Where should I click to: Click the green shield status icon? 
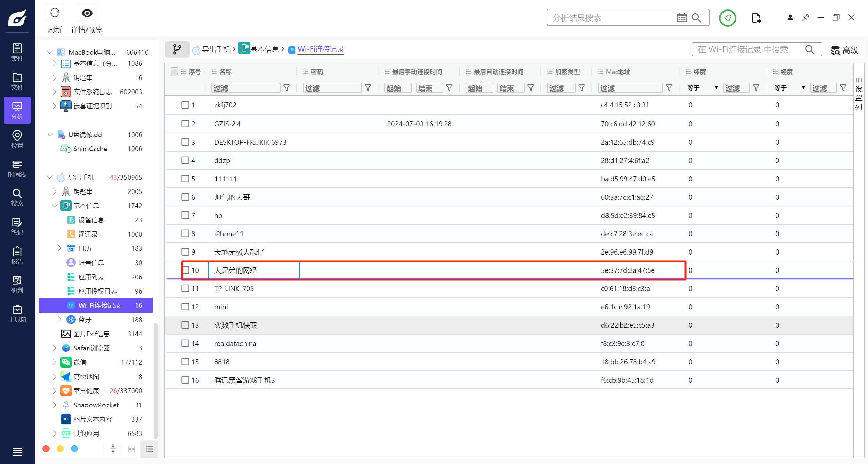coord(728,18)
